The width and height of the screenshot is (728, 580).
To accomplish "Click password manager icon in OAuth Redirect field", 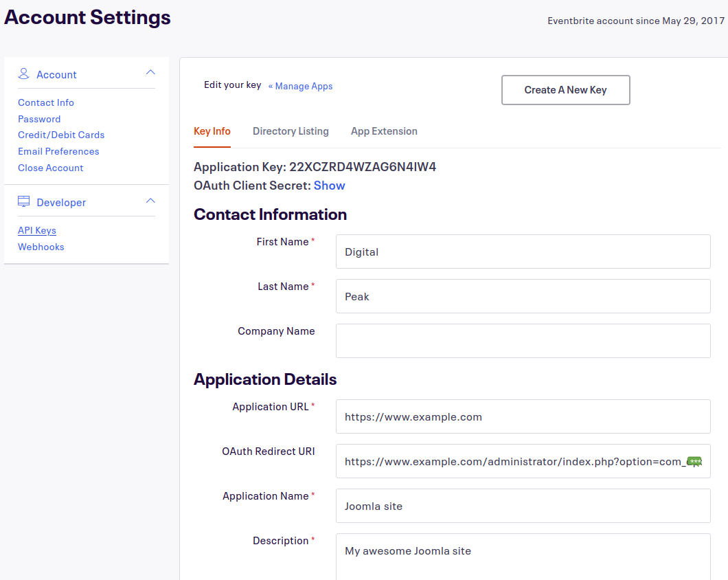I will click(694, 461).
